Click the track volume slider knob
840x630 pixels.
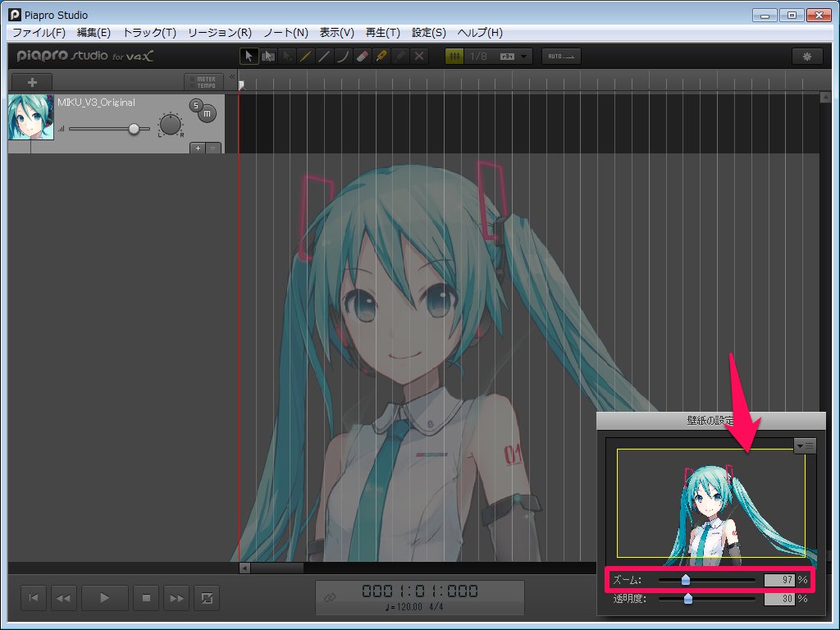[x=134, y=129]
